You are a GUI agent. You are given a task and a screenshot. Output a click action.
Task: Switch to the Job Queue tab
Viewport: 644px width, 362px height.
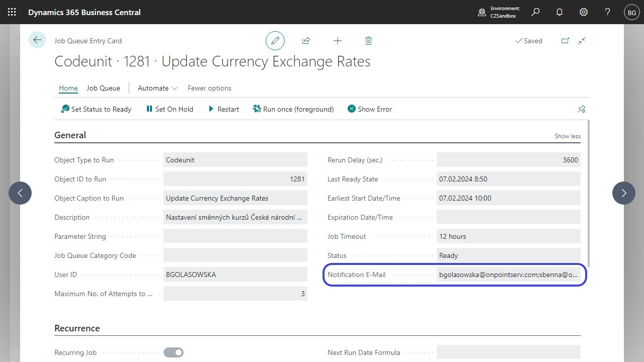pos(103,88)
